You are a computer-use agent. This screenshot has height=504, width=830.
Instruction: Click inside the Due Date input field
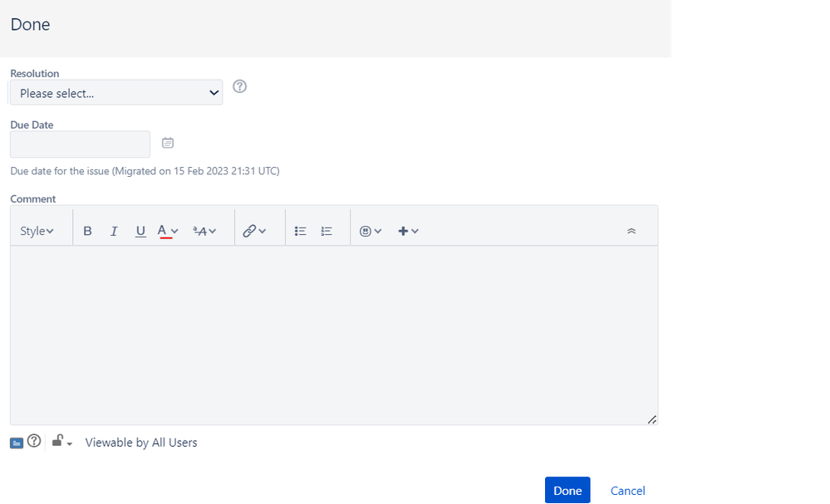tap(79, 144)
